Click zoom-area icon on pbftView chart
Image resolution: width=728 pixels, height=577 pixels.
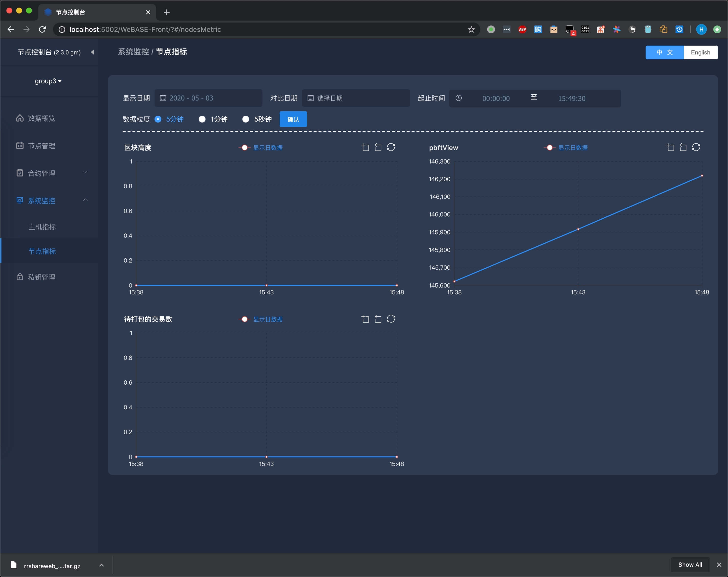[670, 148]
